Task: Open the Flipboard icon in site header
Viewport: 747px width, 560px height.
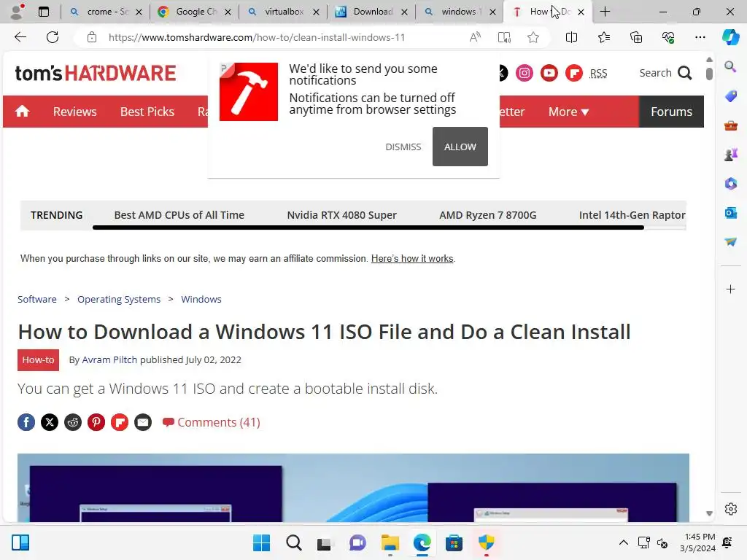Action: pyautogui.click(x=573, y=73)
